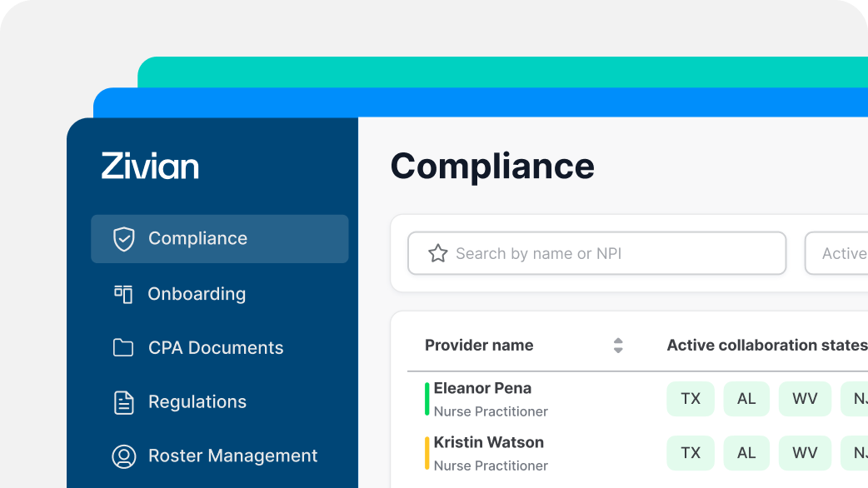
Task: Click Eleanor Pena's AL state tag
Action: click(x=746, y=399)
